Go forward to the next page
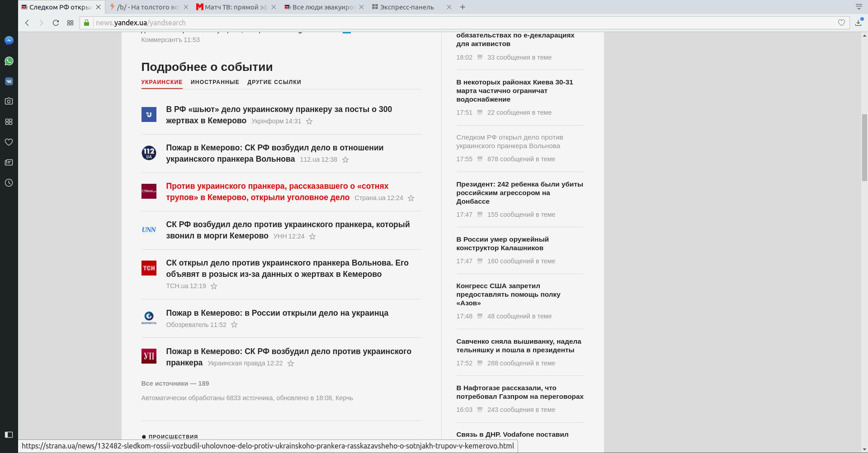The width and height of the screenshot is (868, 453). click(41, 23)
